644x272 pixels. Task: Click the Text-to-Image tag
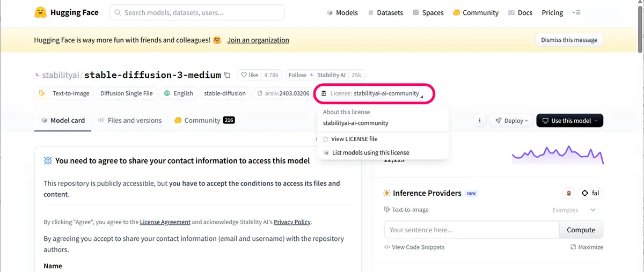(64, 93)
